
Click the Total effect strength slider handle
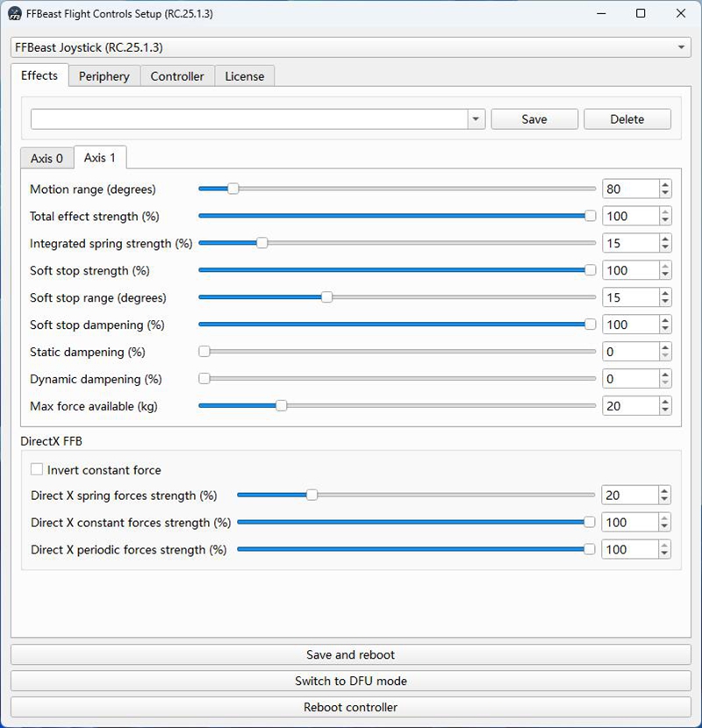[x=590, y=216]
